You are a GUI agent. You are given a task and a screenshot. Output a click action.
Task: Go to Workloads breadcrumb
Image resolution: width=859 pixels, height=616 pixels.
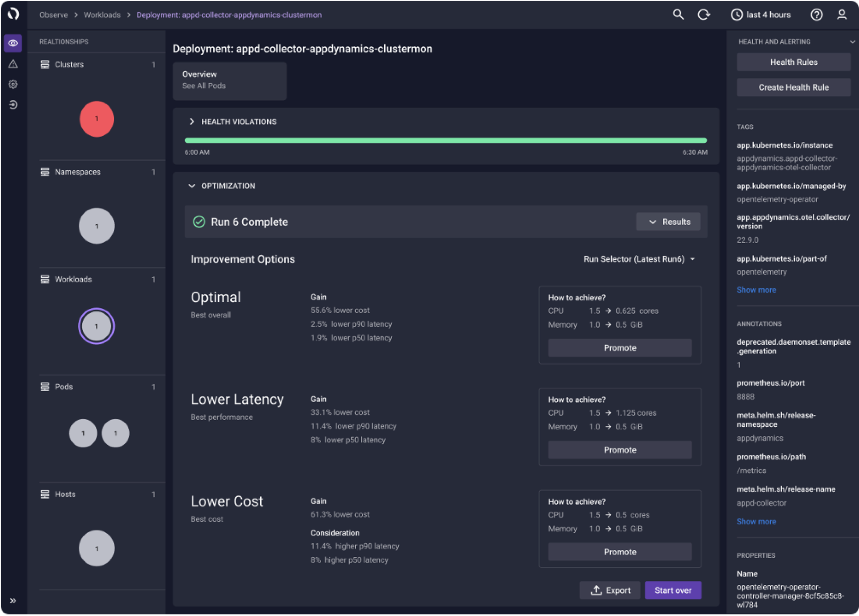coord(102,15)
